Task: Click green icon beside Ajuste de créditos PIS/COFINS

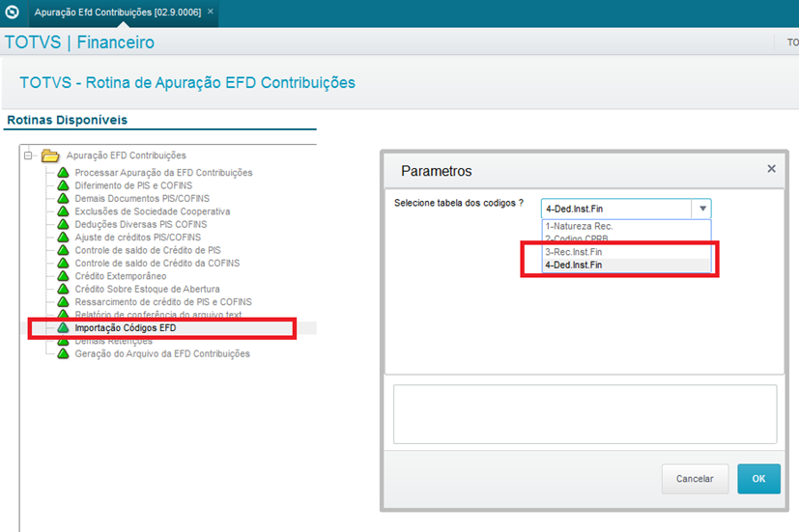Action: [x=63, y=238]
